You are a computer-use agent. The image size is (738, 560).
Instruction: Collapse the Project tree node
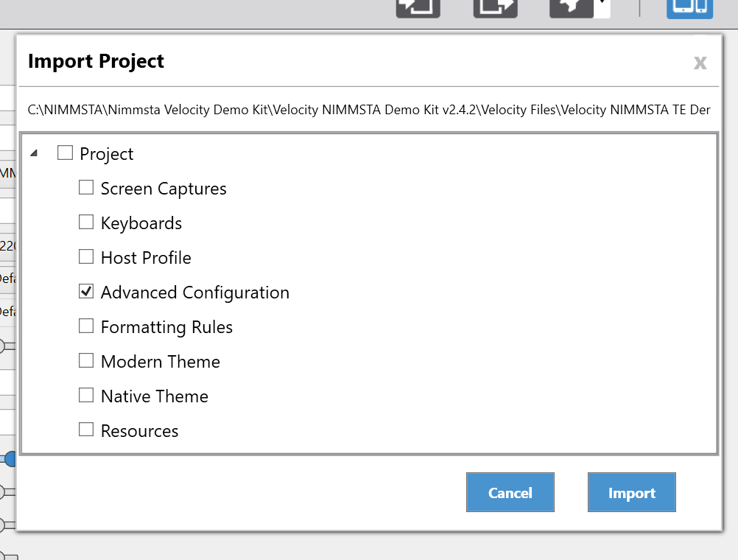[34, 153]
